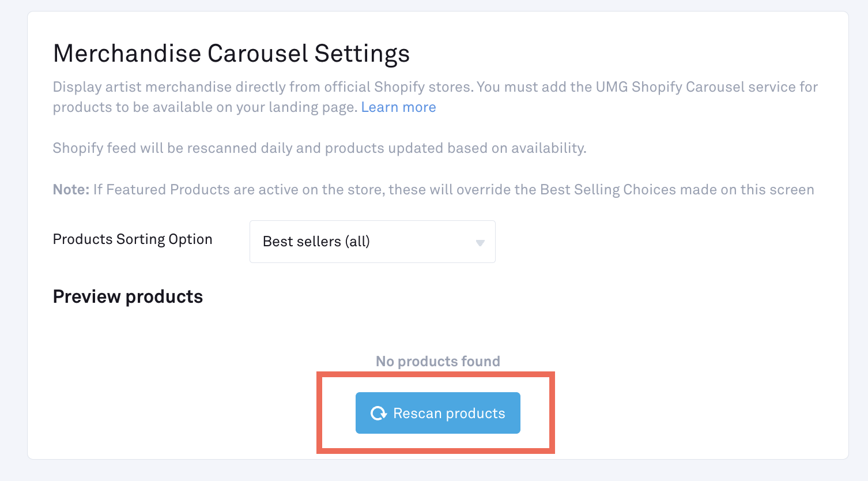Click the Featured Products override note text

coord(454,190)
